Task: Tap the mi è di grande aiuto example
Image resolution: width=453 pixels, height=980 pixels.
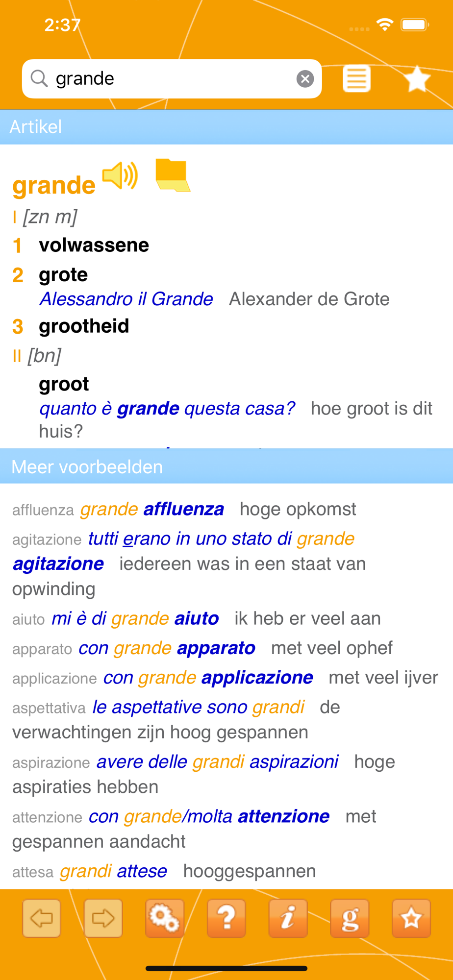Action: click(135, 618)
